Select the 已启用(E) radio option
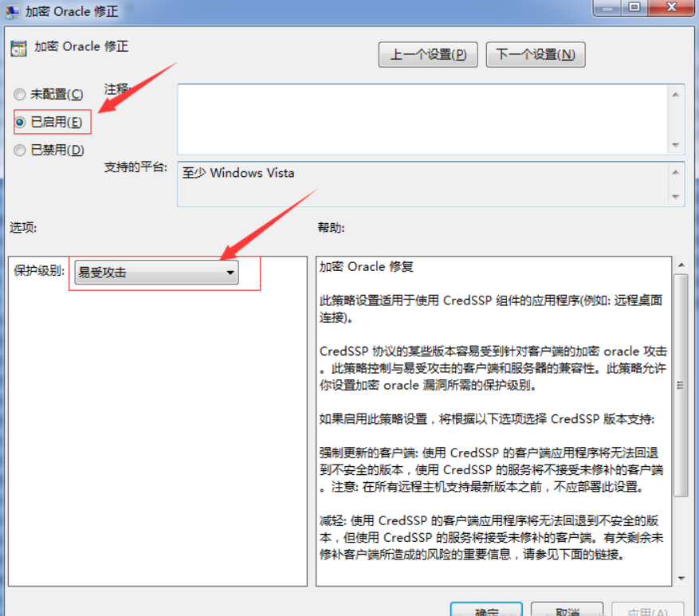Screen dimensions: 699x616 coord(20,122)
